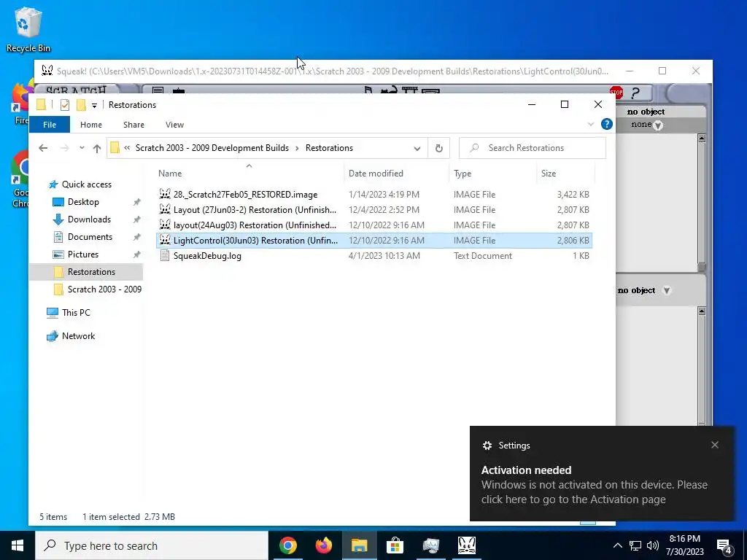Click the '3,422 KB' size cell
This screenshot has height=560, width=747.
click(573, 194)
